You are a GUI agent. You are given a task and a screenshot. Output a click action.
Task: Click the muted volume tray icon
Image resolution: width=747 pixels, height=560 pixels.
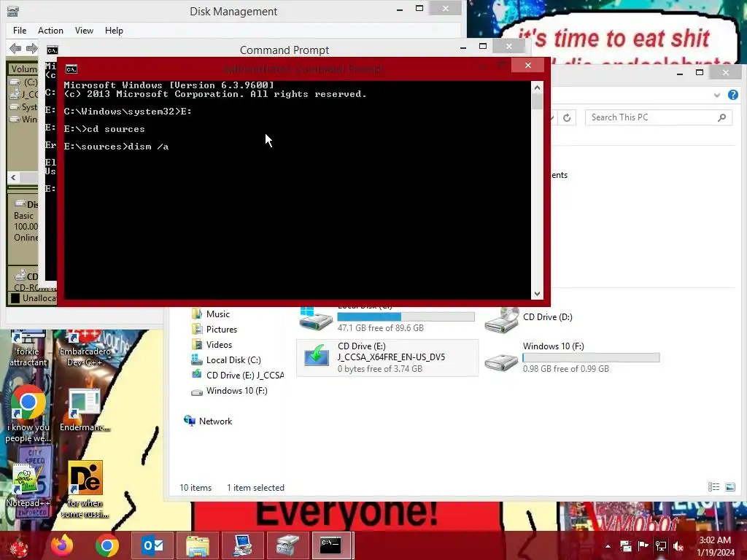(x=678, y=546)
